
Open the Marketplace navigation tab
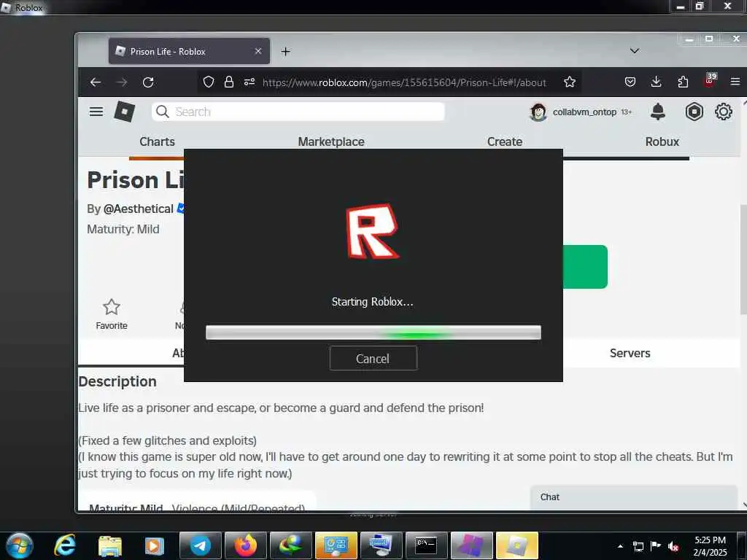coord(331,141)
